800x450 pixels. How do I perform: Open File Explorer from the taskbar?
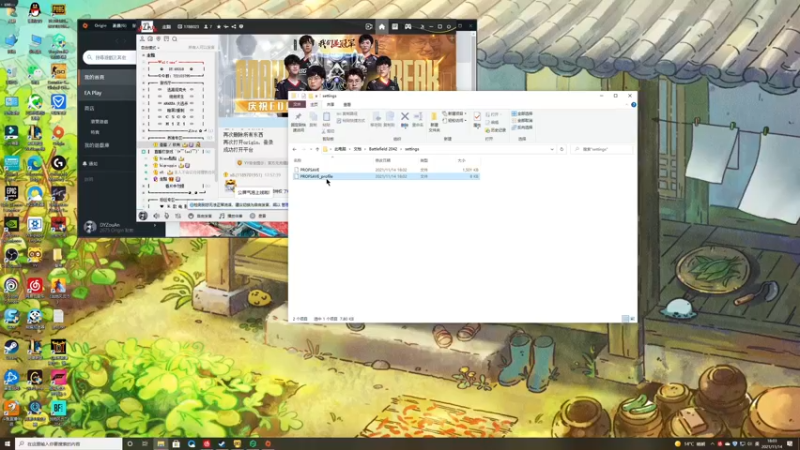tap(161, 444)
